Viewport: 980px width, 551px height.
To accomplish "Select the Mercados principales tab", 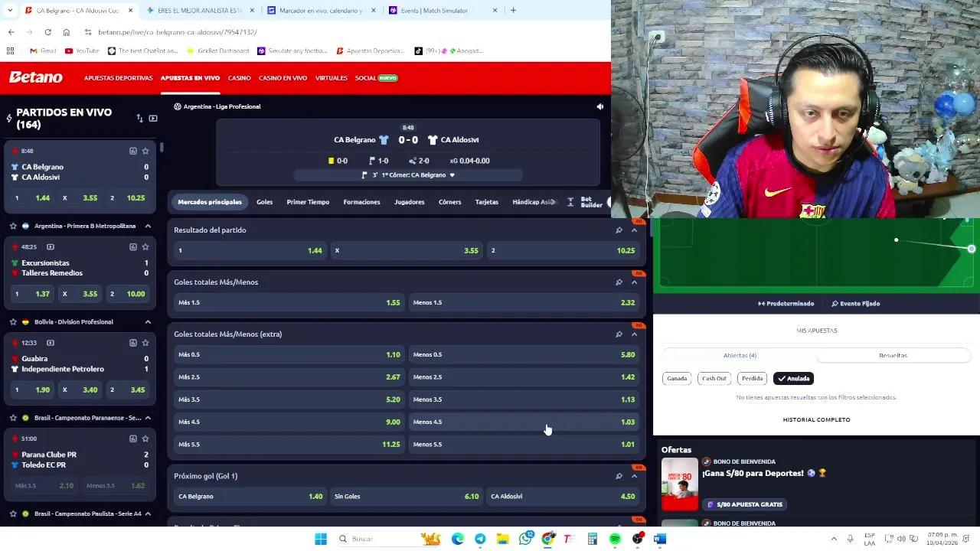I will [x=210, y=202].
